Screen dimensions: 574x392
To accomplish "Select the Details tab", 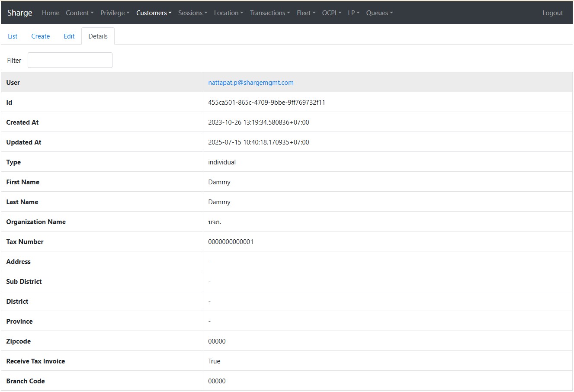I will tap(98, 36).
